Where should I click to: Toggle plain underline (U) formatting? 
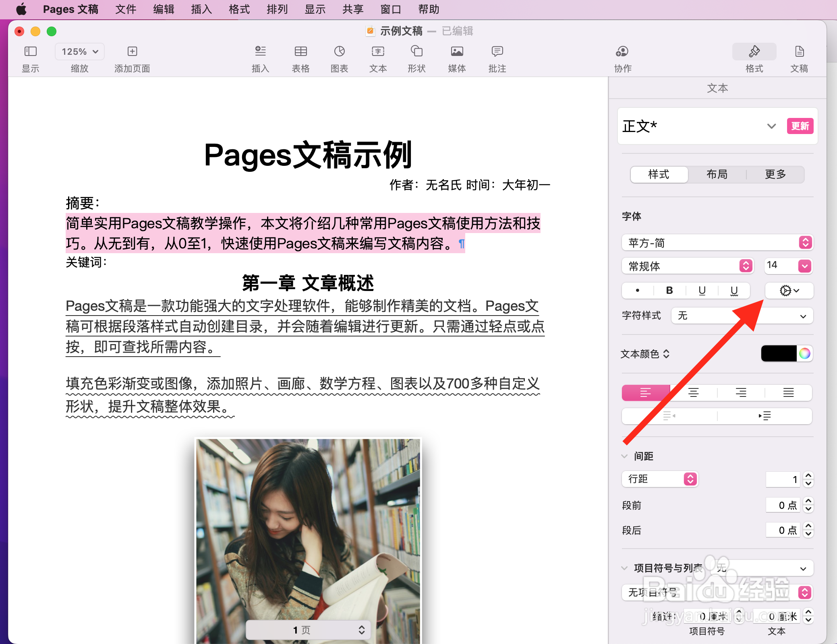702,291
